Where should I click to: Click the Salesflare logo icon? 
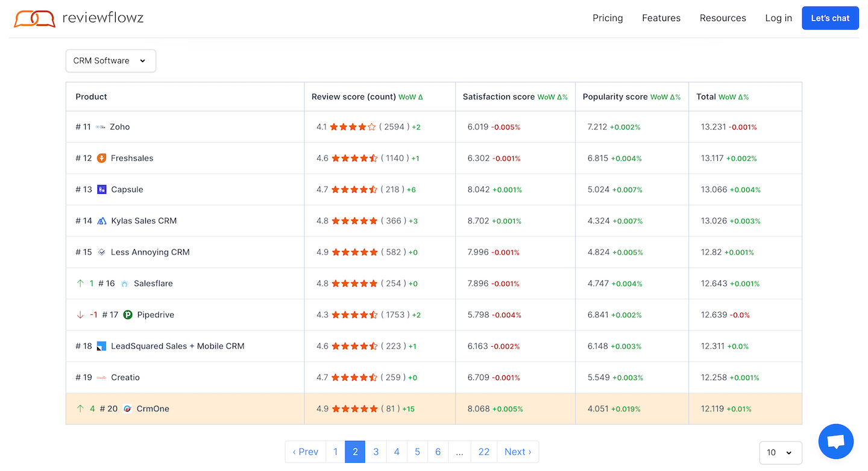click(x=124, y=283)
